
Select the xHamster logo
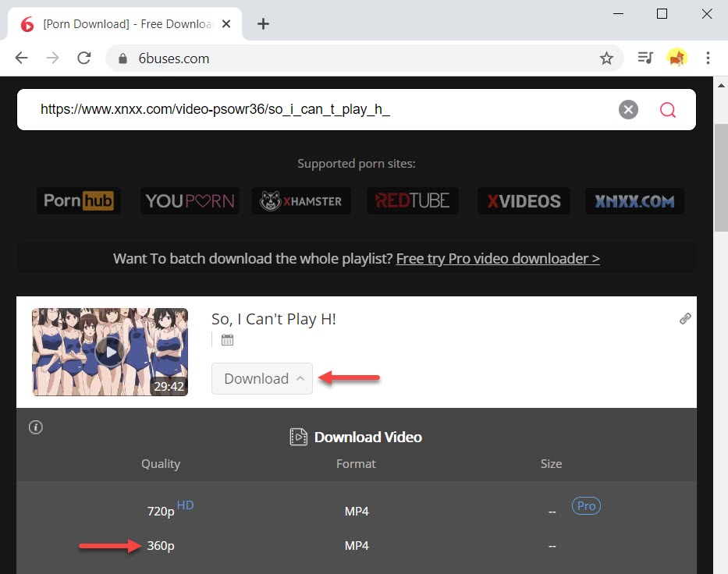(301, 201)
